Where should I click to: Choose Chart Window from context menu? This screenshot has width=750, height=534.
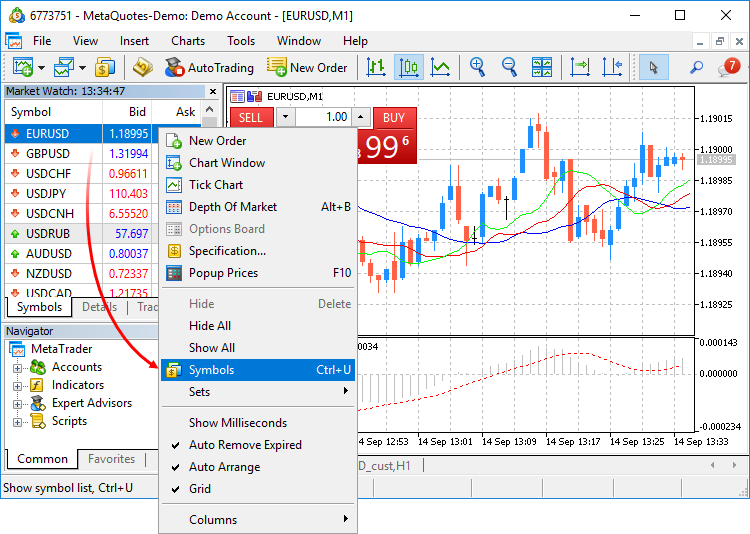coord(258,163)
